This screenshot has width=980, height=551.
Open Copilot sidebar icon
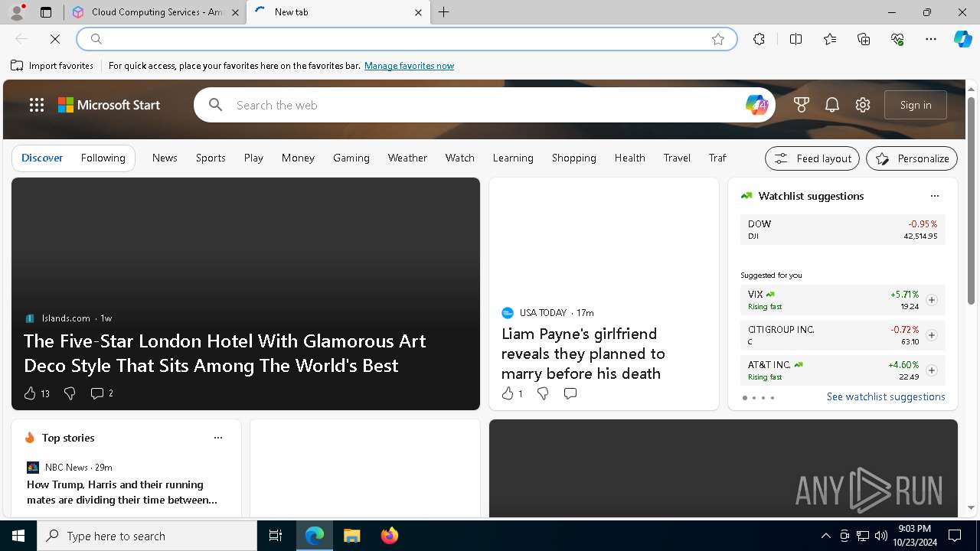coord(962,39)
